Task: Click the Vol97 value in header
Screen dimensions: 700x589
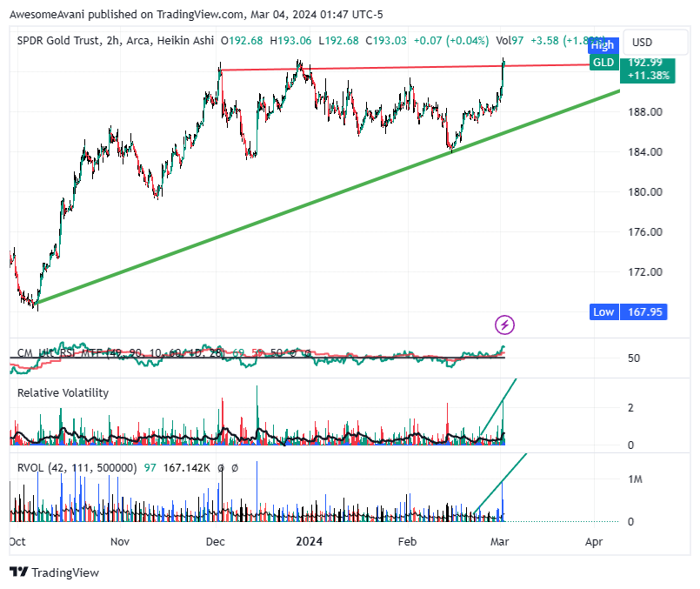Action: (510, 41)
